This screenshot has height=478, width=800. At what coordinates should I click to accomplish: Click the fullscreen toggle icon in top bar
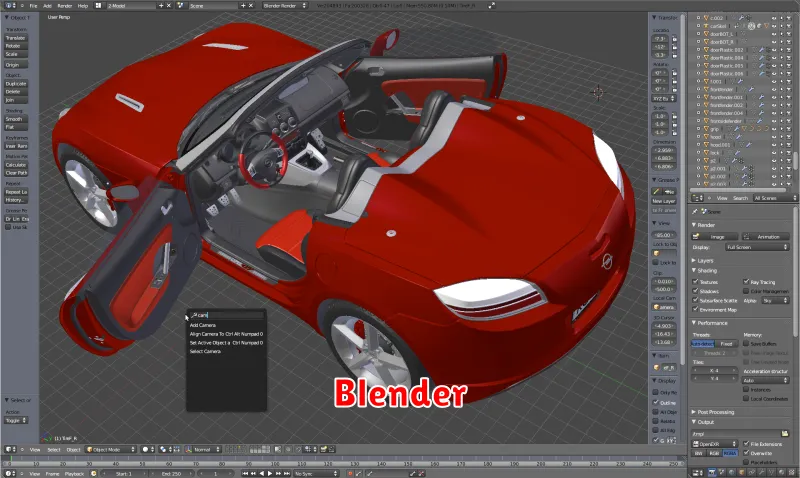tap(491, 6)
